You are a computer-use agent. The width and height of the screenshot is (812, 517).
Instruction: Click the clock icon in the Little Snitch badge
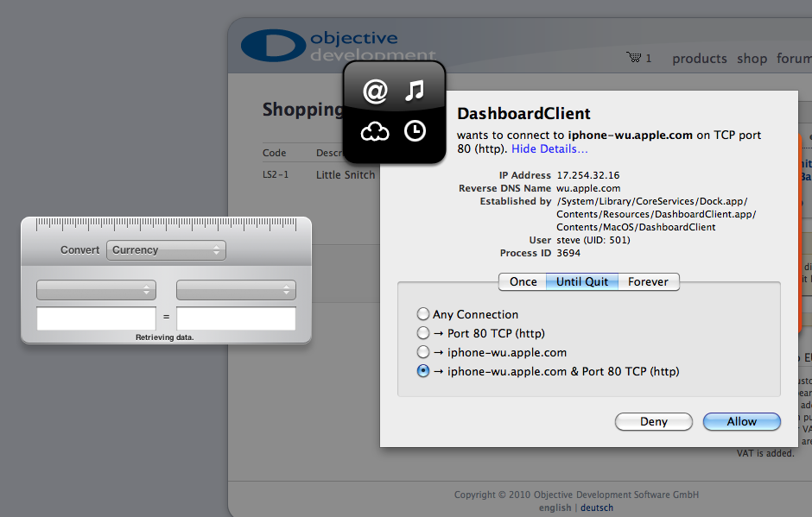point(415,131)
